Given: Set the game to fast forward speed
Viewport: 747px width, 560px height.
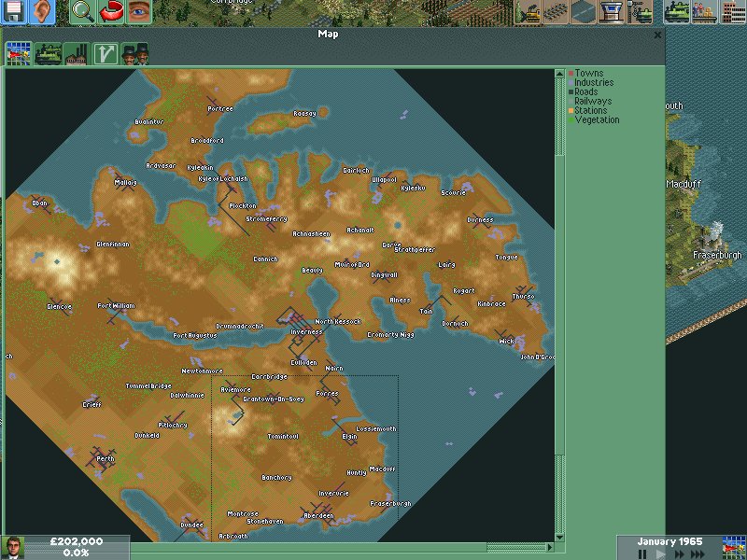Looking at the screenshot, I should pos(679,554).
